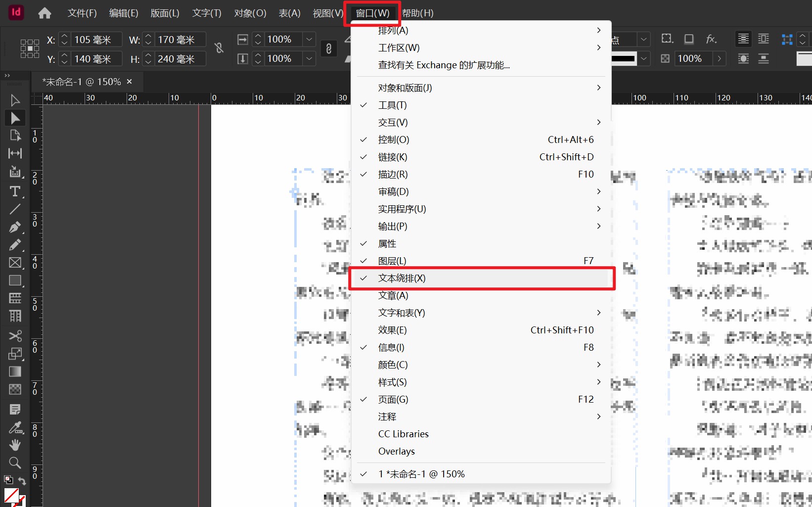Select the Type tool in toolbox

click(x=15, y=191)
